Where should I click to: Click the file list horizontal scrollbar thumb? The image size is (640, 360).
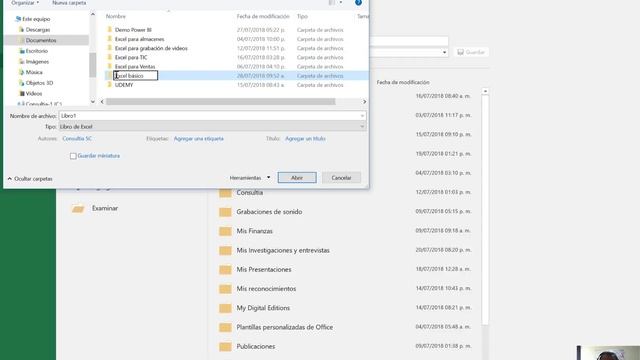(x=220, y=102)
